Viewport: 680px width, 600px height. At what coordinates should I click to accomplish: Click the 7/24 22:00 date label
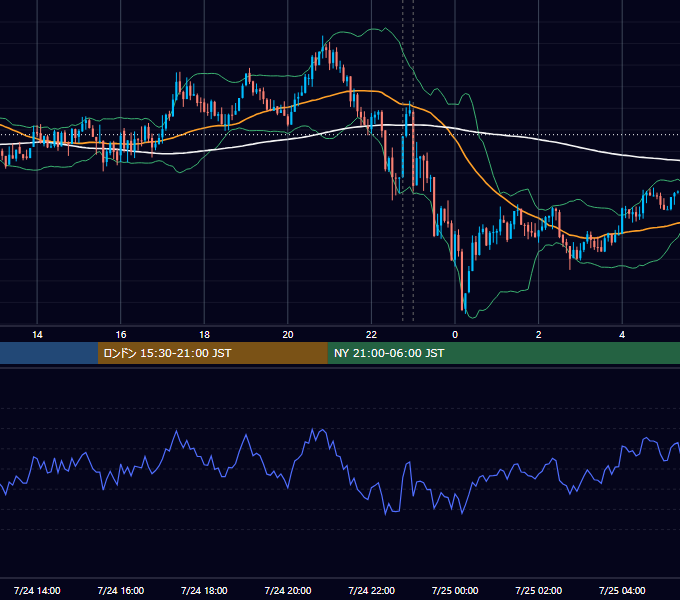pos(371,590)
